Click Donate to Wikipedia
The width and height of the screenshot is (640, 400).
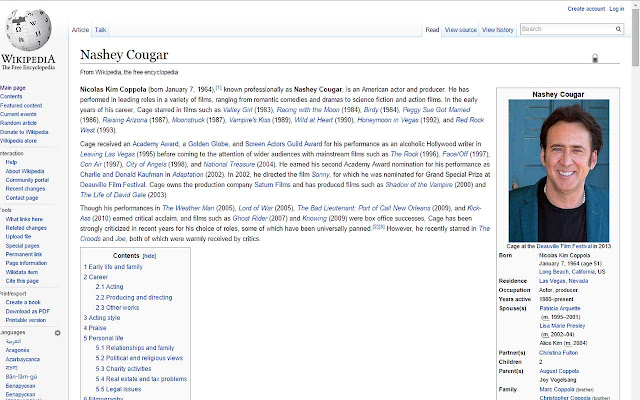(24, 132)
